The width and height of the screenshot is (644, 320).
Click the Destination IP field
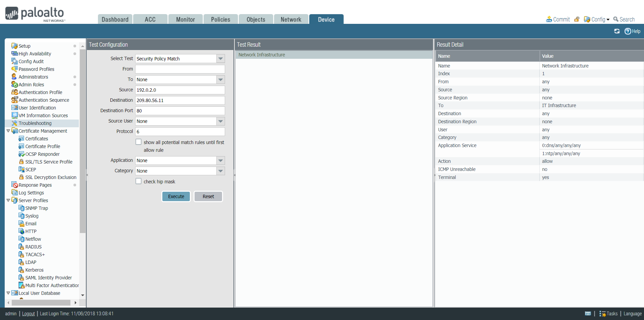[180, 100]
